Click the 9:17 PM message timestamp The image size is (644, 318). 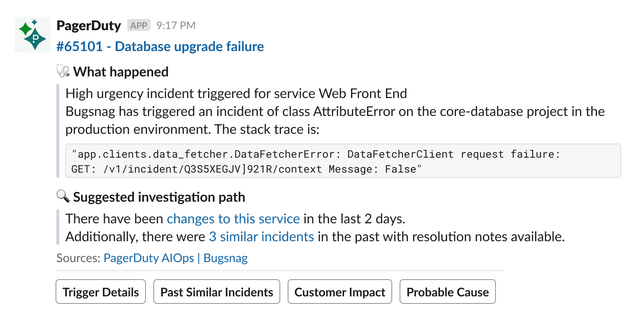176,25
